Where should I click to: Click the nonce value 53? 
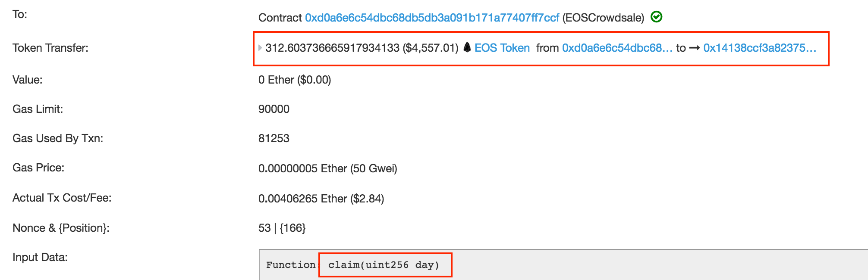tap(263, 228)
